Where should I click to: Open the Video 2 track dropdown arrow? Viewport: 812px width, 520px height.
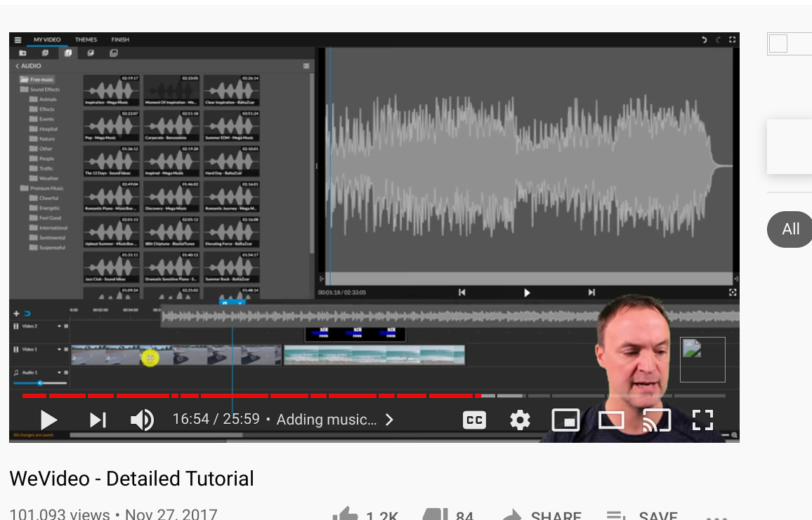59,326
